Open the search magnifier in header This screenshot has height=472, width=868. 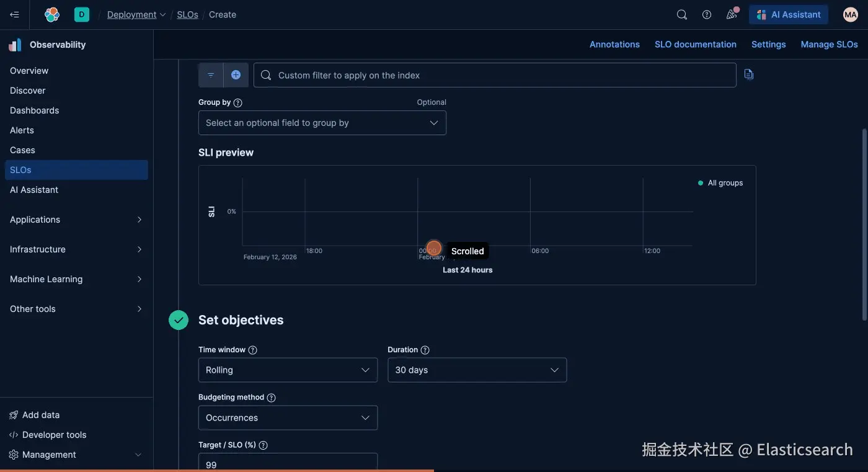682,15
